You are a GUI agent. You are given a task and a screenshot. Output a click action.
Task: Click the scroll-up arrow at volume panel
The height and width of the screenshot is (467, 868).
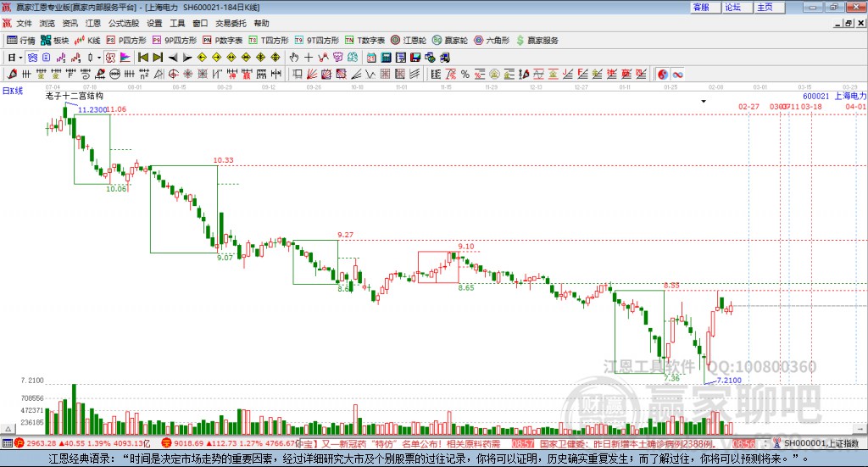point(8,429)
